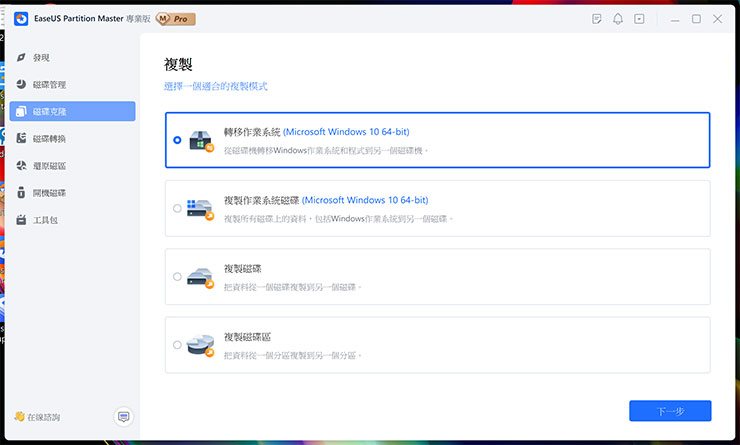Open the 工具包 toolkit section
This screenshot has height=445, width=740.
pos(45,220)
